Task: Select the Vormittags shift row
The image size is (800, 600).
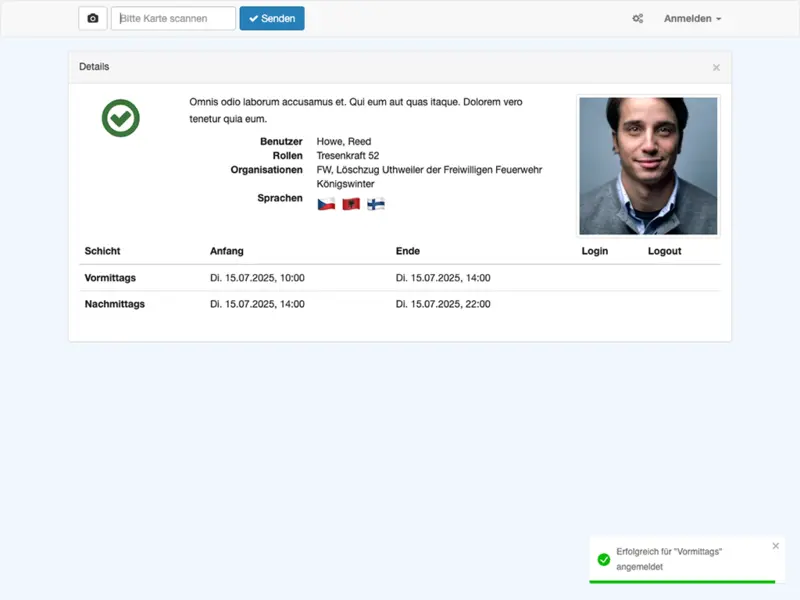Action: (400, 278)
